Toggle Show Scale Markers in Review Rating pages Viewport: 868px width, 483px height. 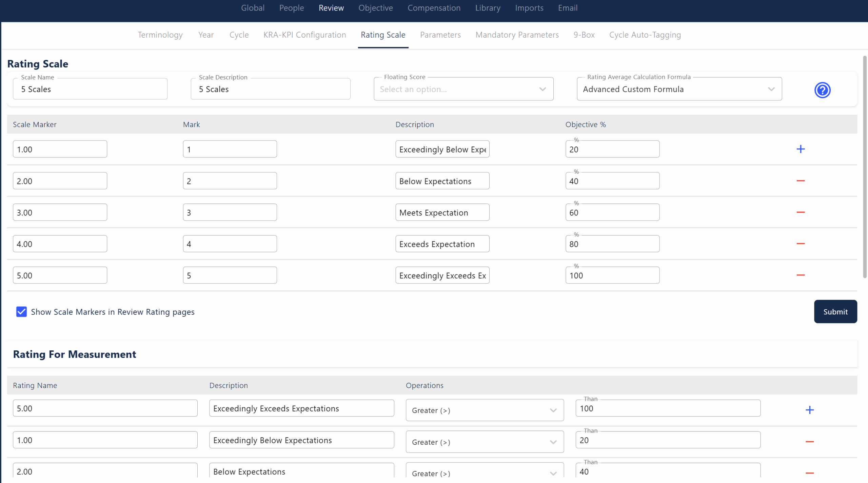coord(21,312)
